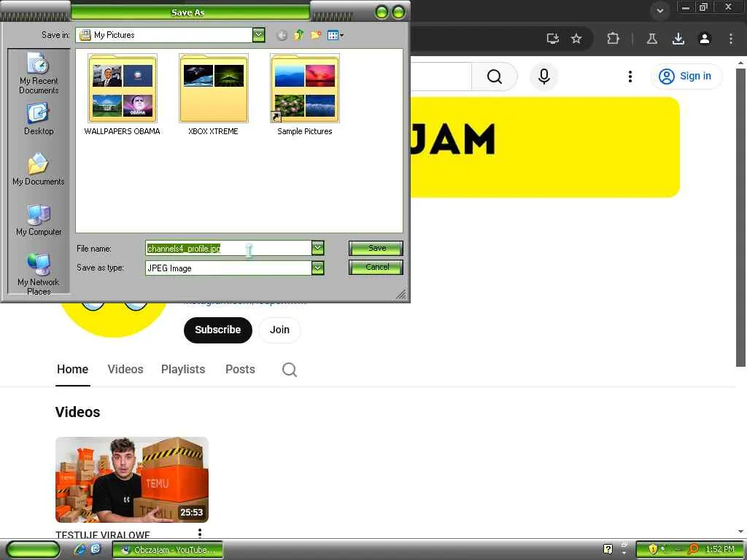Expand the Save as type dropdown arrow
The width and height of the screenshot is (747, 560).
pos(318,268)
